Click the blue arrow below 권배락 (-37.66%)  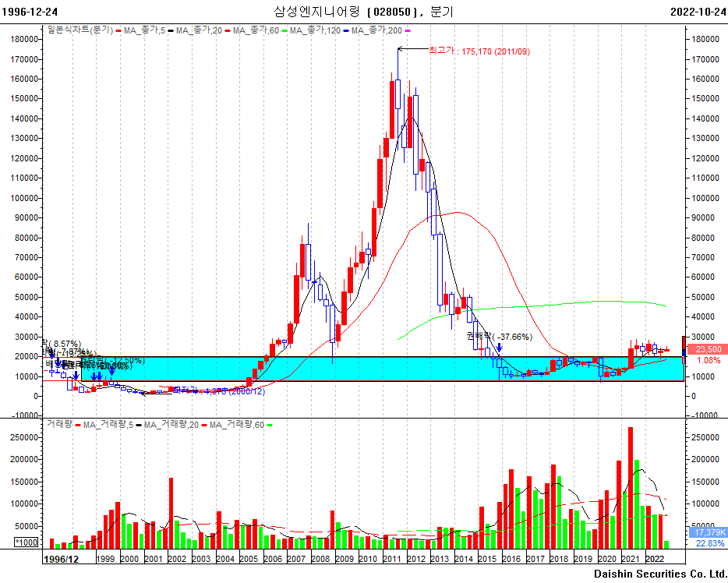pos(499,347)
